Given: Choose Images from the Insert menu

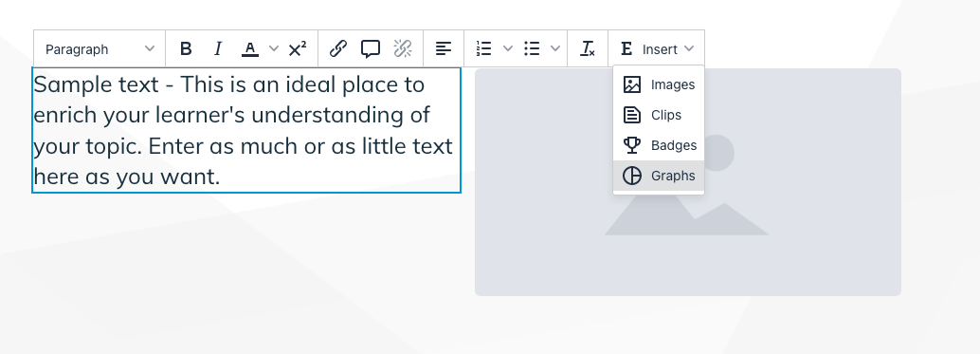Looking at the screenshot, I should [659, 84].
